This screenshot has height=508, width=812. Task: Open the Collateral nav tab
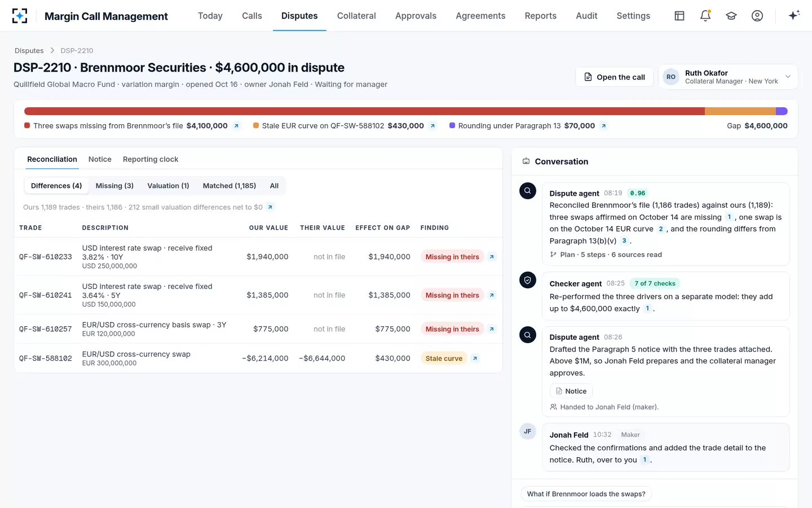[x=356, y=16]
